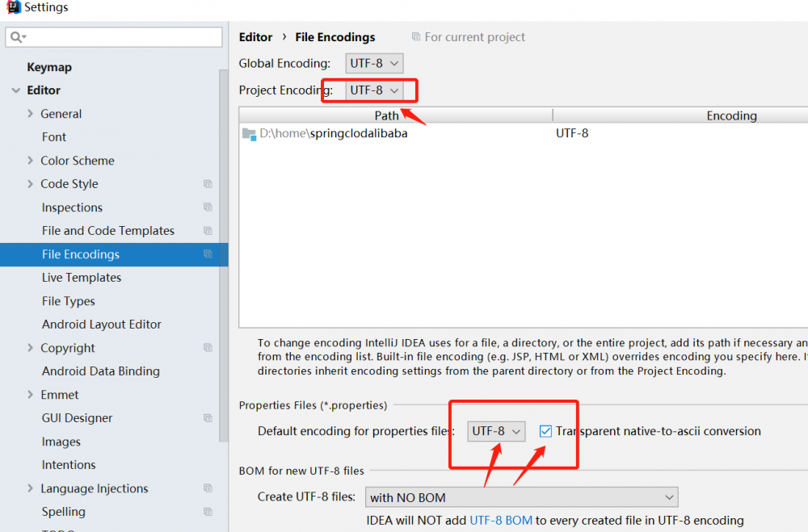808x532 pixels.
Task: Expand the Language Injections node
Action: [30, 488]
